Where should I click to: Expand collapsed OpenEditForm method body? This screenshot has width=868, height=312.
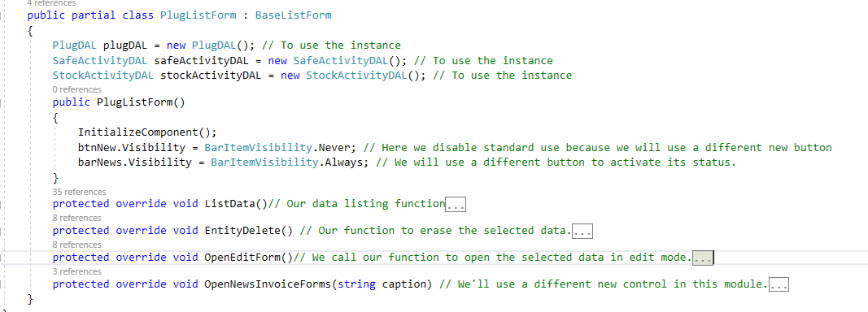click(x=703, y=259)
